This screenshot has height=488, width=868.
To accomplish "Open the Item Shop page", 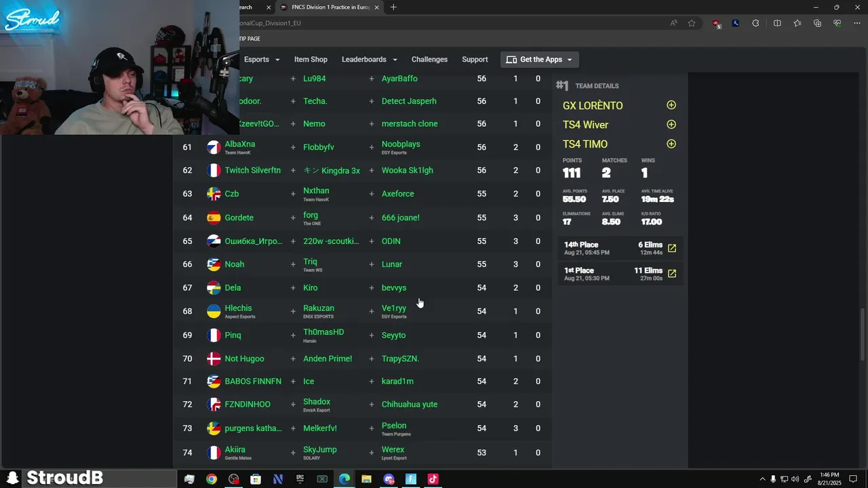I will 311,60.
